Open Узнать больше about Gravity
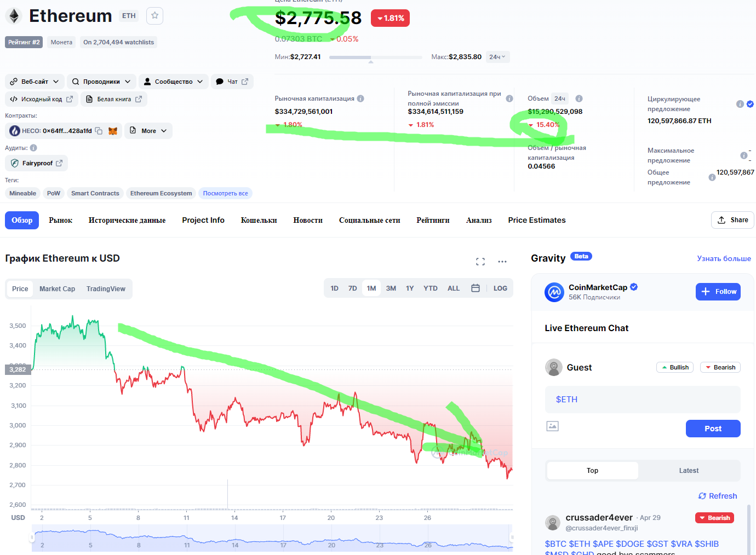The width and height of the screenshot is (756, 555). tap(724, 258)
